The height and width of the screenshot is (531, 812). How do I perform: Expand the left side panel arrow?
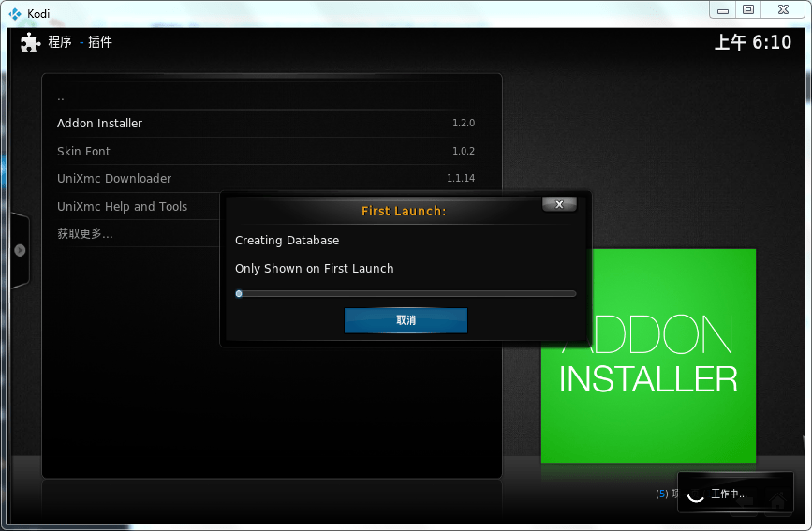click(20, 250)
